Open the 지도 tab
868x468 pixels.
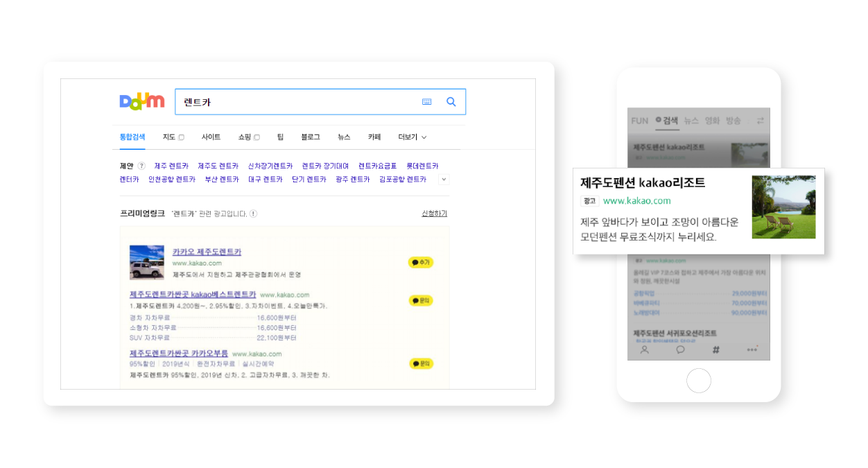pyautogui.click(x=169, y=137)
